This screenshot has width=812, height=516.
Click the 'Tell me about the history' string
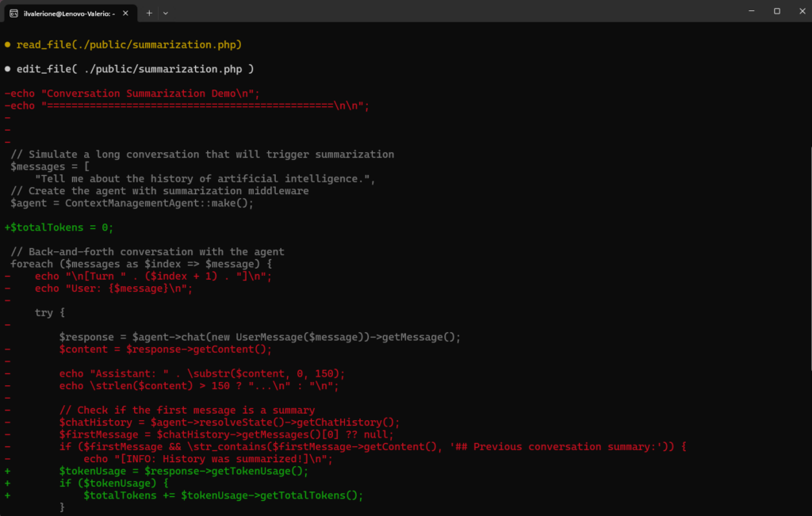[205, 179]
